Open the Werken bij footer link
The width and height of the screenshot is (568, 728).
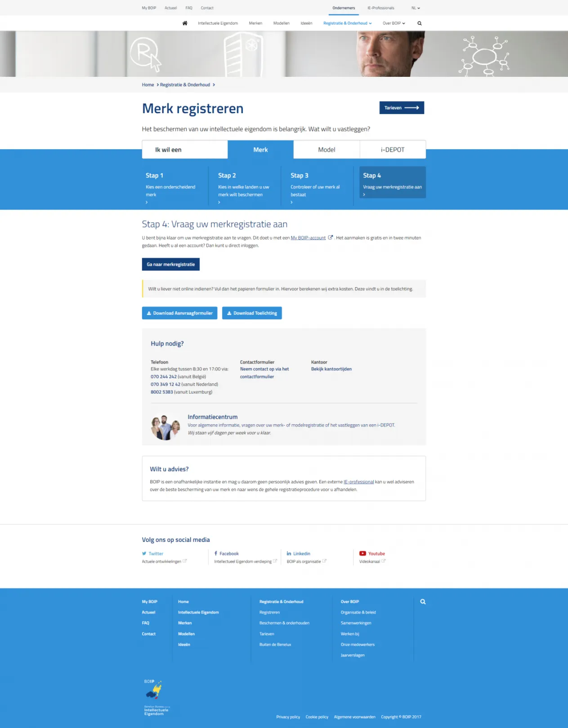click(350, 634)
